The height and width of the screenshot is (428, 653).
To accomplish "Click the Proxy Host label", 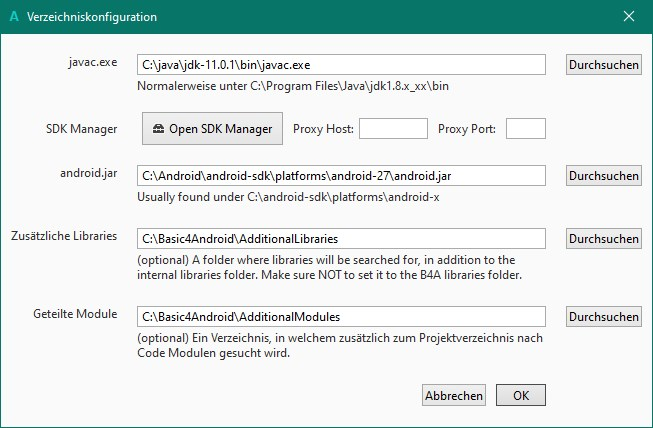I will pyautogui.click(x=323, y=129).
